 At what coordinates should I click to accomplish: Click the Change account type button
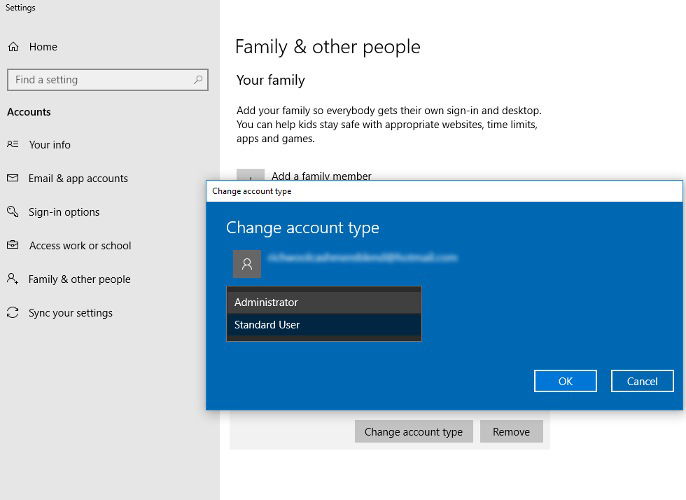413,432
